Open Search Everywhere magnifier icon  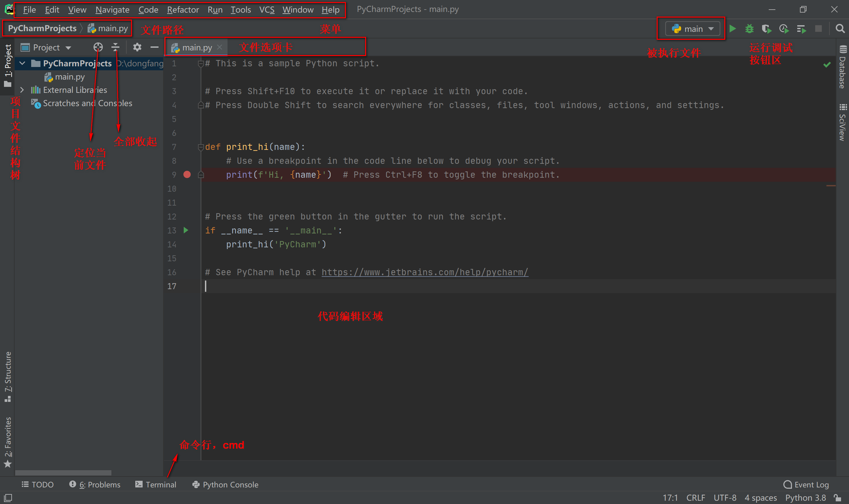coord(840,29)
